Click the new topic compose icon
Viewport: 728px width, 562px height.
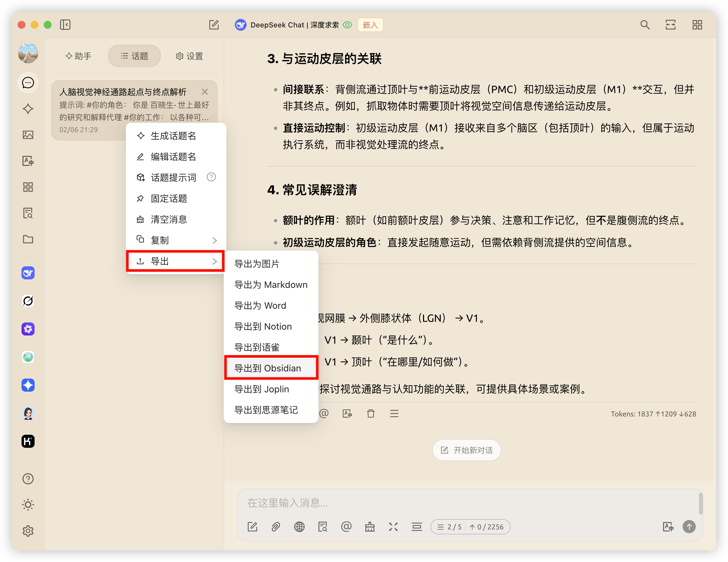(214, 25)
